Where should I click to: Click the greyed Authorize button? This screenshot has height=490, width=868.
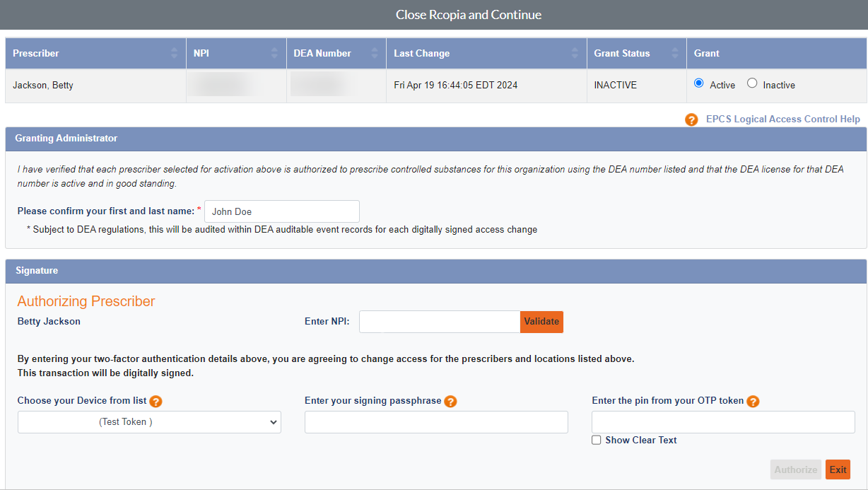click(x=796, y=469)
